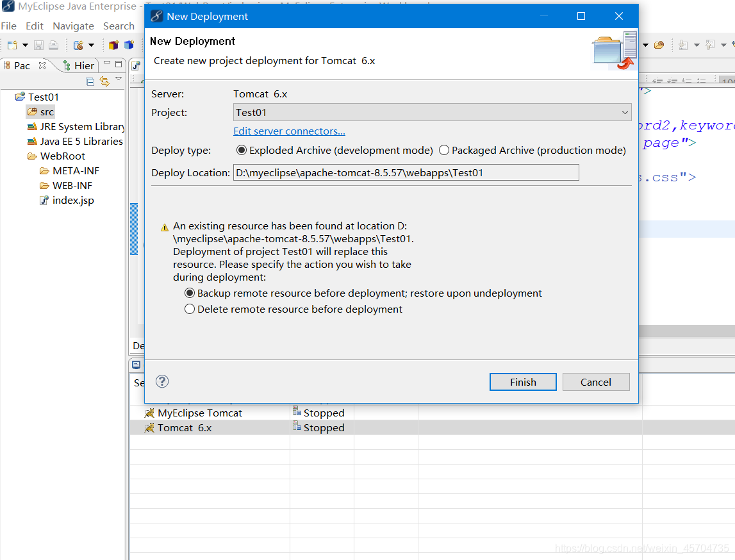Close the Pac view tab
The height and width of the screenshot is (560, 735).
[x=42, y=65]
